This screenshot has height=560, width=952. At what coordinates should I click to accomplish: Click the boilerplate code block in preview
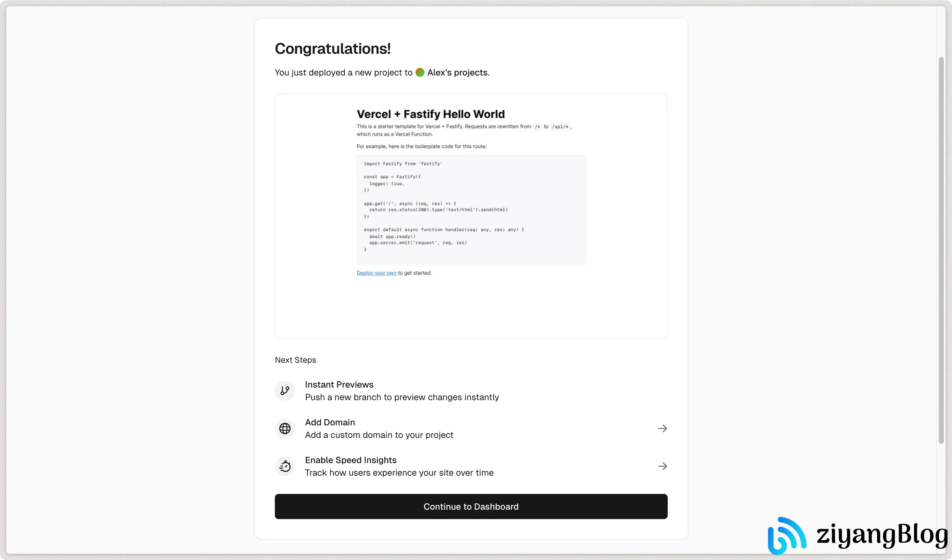[471, 209]
